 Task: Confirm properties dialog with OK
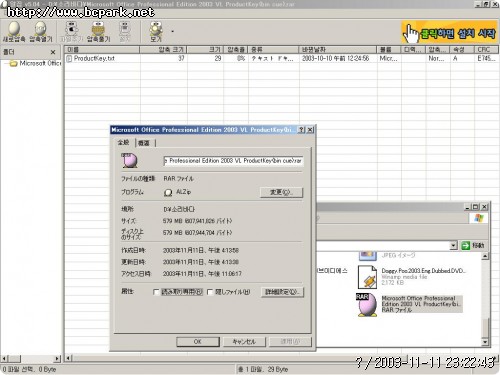pos(198,342)
